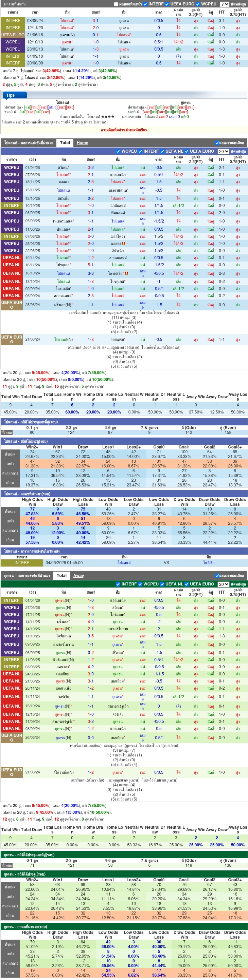Toggle แสดงรายละเอียด checkbox in the โปแลนด์ section

(217, 143)
